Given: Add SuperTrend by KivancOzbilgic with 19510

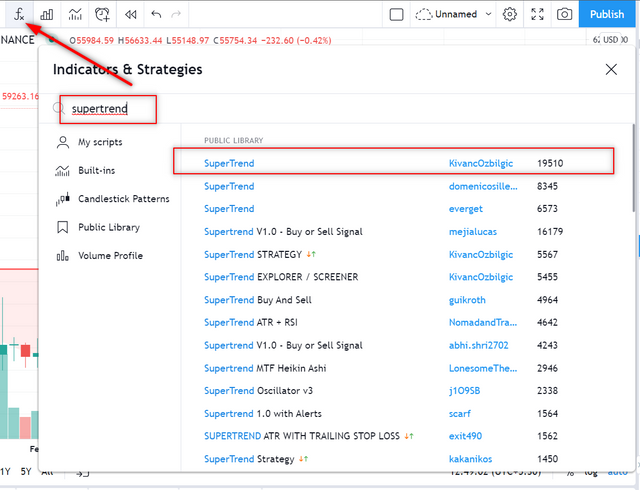Looking at the screenshot, I should [x=393, y=163].
